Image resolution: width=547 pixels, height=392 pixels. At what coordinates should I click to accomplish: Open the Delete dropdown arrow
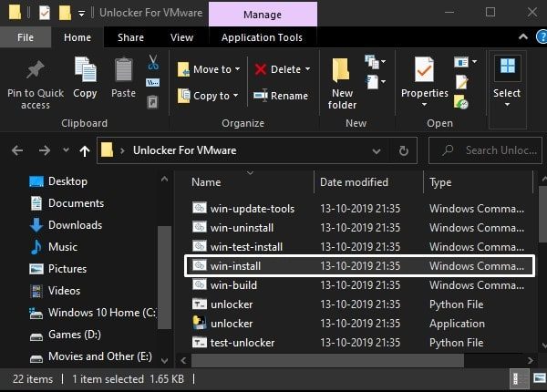coord(308,69)
